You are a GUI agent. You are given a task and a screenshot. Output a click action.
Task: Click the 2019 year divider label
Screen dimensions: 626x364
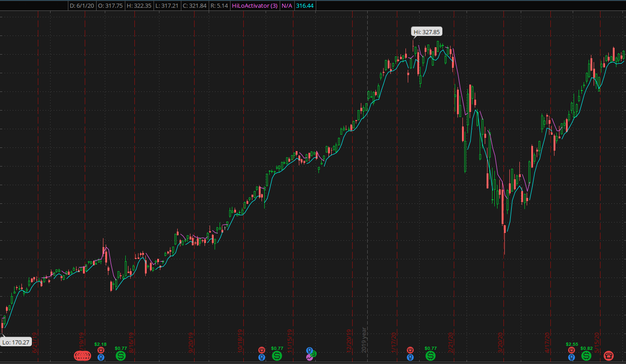364,339
